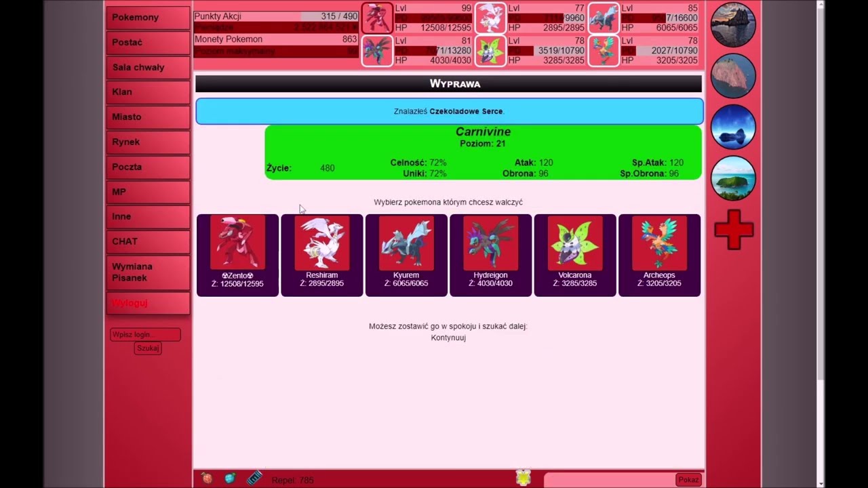Viewport: 868px width, 488px height.
Task: Focus the 'Wpisz login' search field
Action: click(x=145, y=335)
